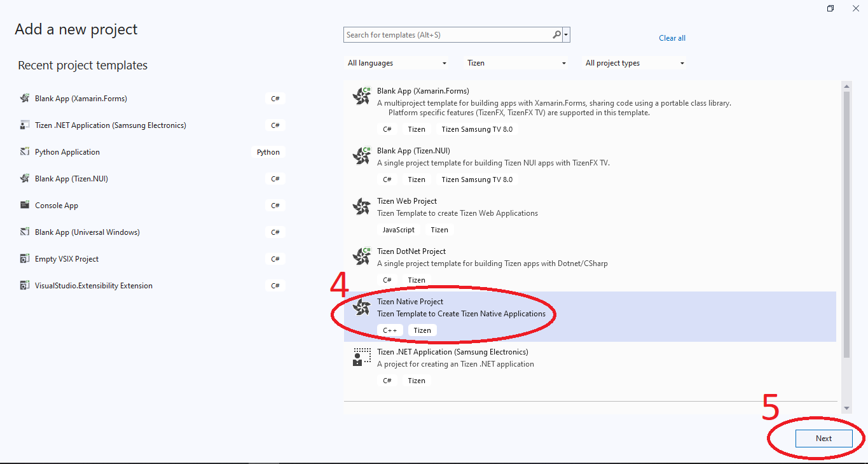Viewport: 868px width, 464px height.
Task: Open the Tizen platform filter dropdown
Action: click(x=516, y=63)
